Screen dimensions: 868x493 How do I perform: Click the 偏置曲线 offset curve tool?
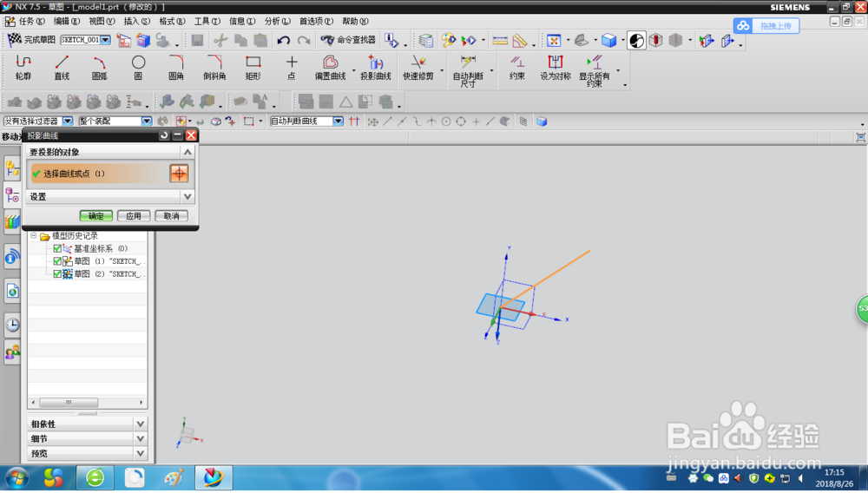tap(331, 68)
